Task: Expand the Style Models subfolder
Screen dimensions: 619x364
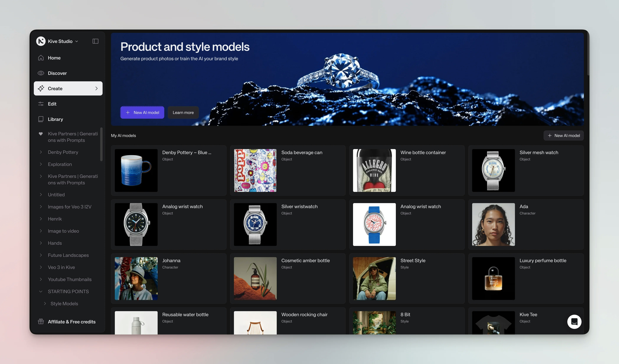Action: 45,304
